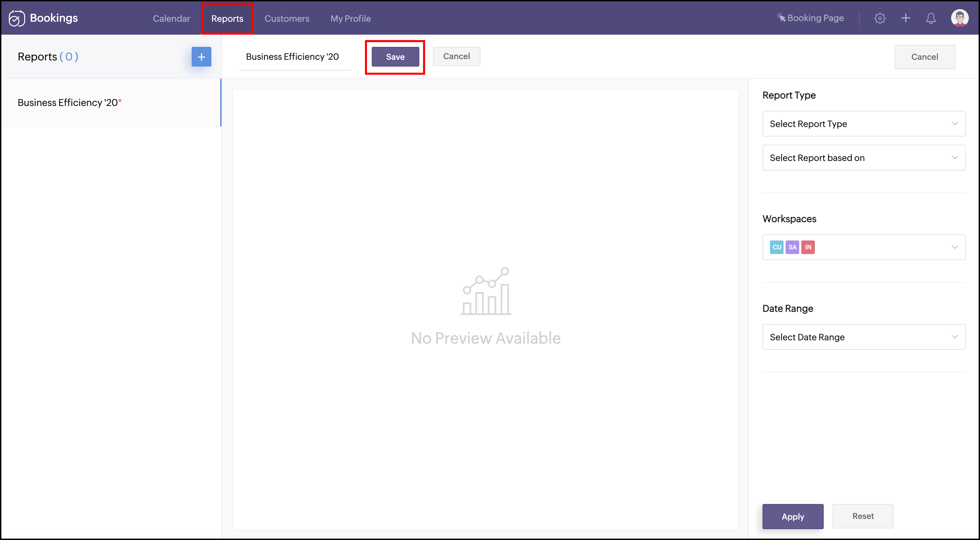Open Customers tab
980x540 pixels.
[x=287, y=18]
